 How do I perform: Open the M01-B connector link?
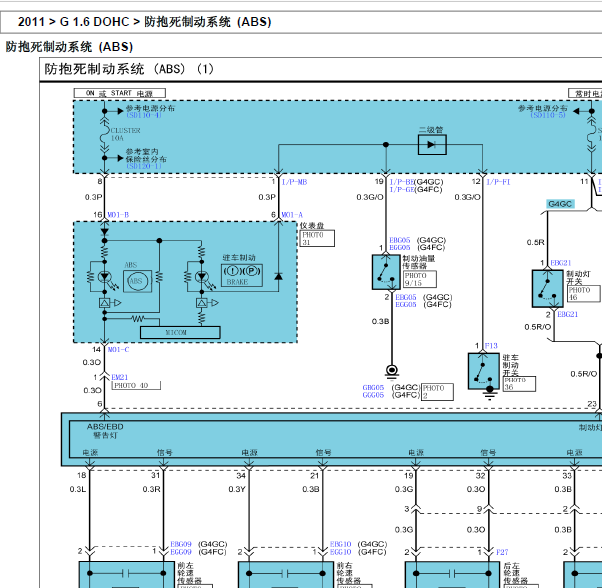point(118,215)
